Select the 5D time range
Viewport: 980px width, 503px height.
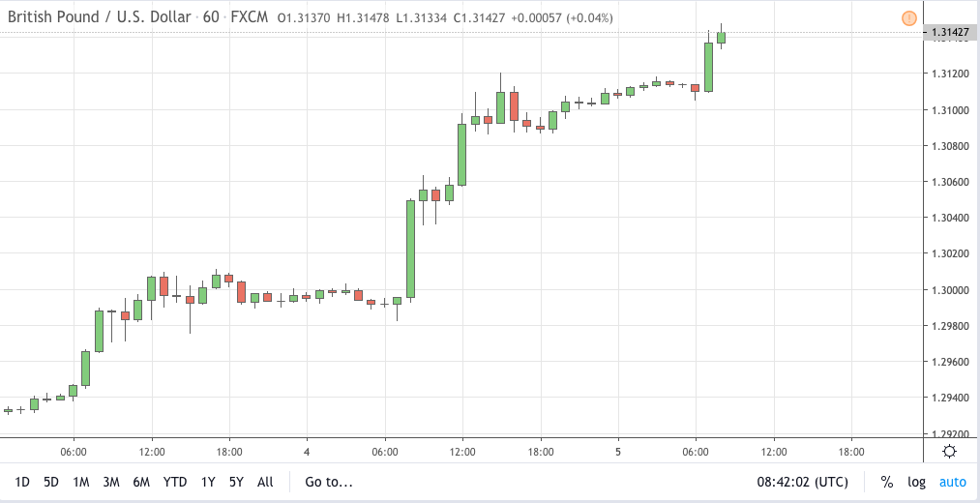click(51, 482)
